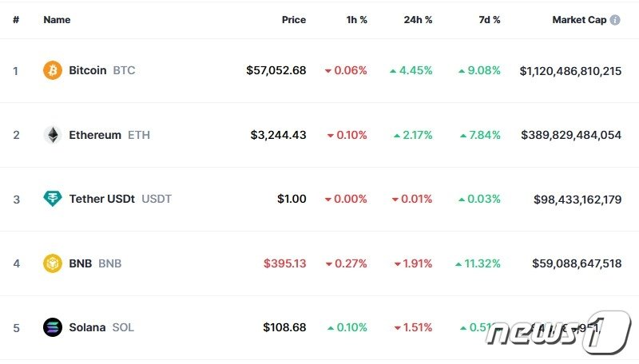Open the Bitcoin name link
This screenshot has height=364, width=639.
tap(88, 70)
